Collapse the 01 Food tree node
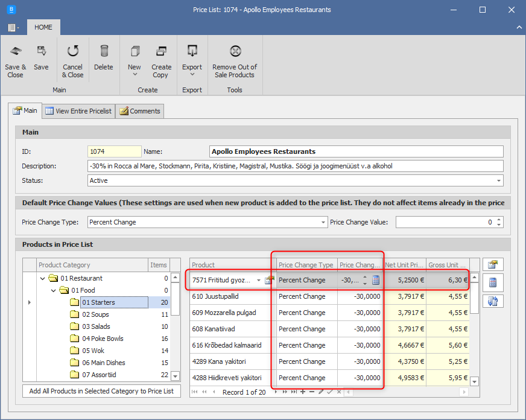This screenshot has height=420, width=526. (53, 290)
